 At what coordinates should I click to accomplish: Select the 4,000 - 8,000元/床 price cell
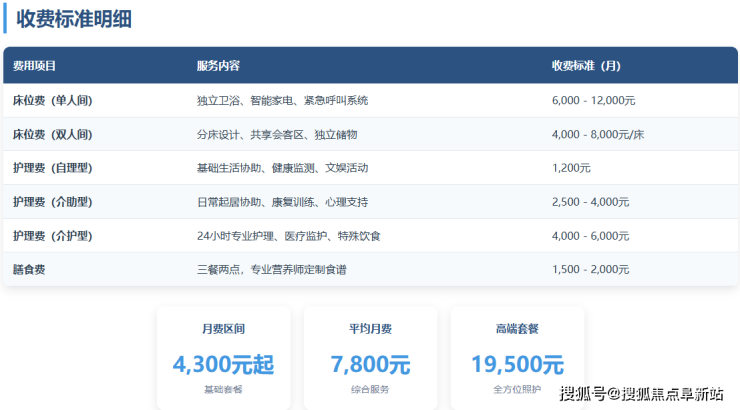[598, 134]
